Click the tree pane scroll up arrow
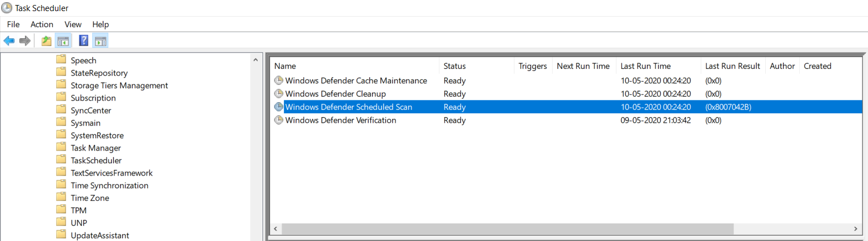The height and width of the screenshot is (241, 868). point(255,60)
